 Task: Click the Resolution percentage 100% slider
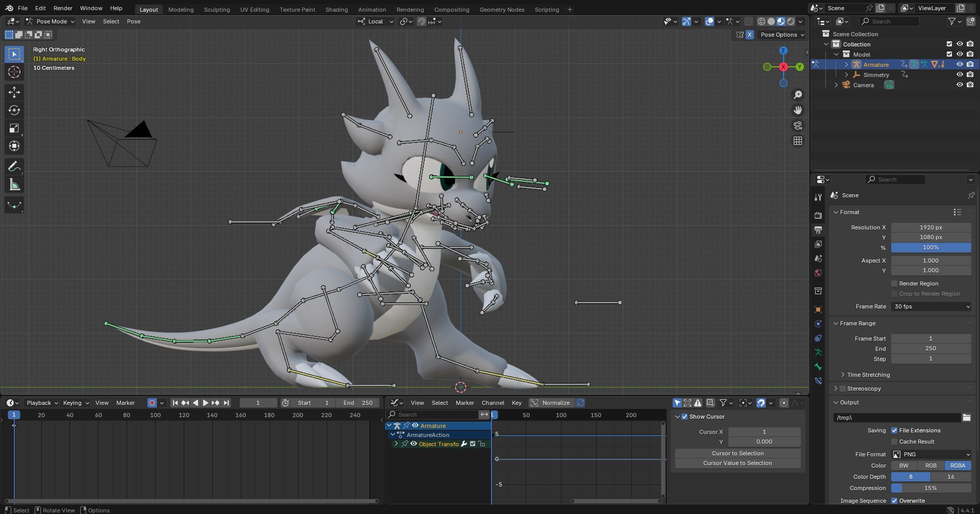pyautogui.click(x=931, y=247)
